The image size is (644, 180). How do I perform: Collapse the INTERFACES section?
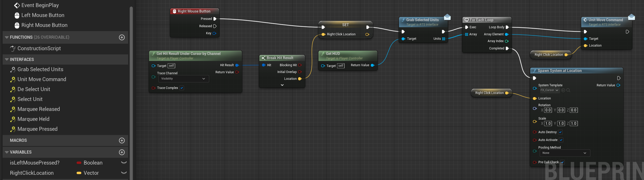(x=7, y=60)
